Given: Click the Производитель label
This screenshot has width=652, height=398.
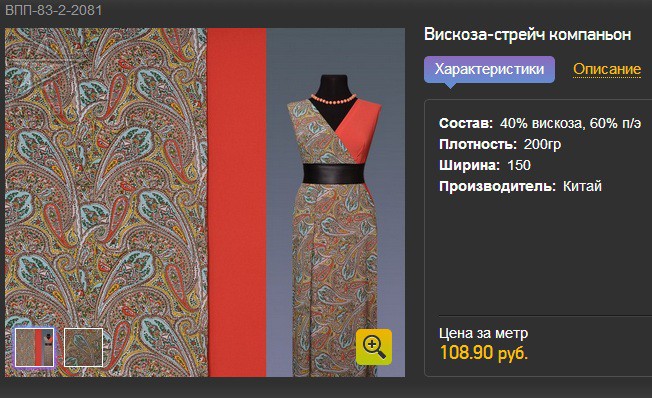Looking at the screenshot, I should [x=497, y=186].
